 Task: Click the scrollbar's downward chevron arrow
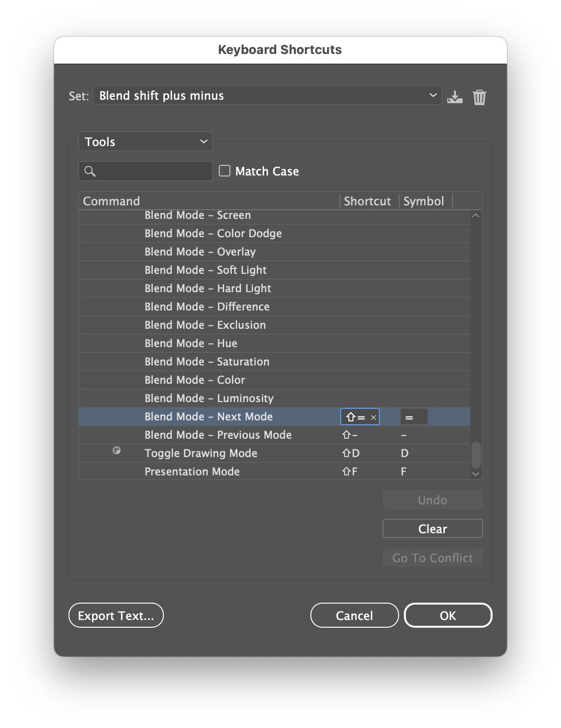tap(476, 474)
